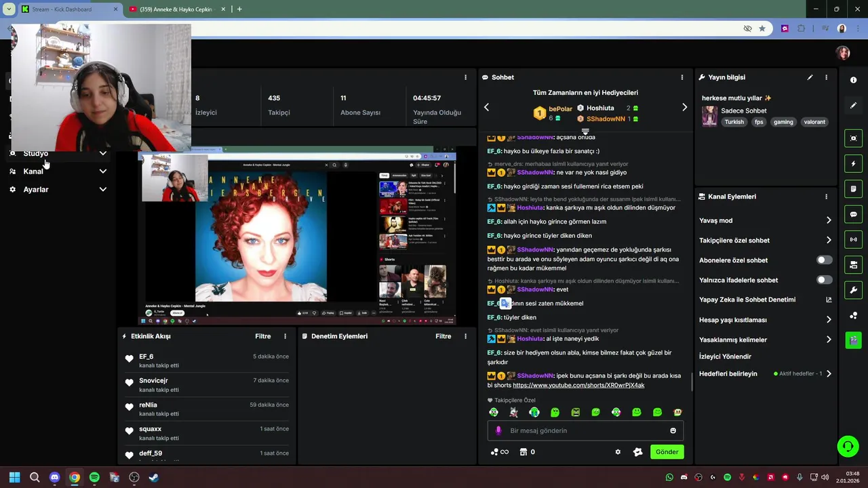
Task: Open Takipçilere özel sohbet settings arrow
Action: coord(829,240)
